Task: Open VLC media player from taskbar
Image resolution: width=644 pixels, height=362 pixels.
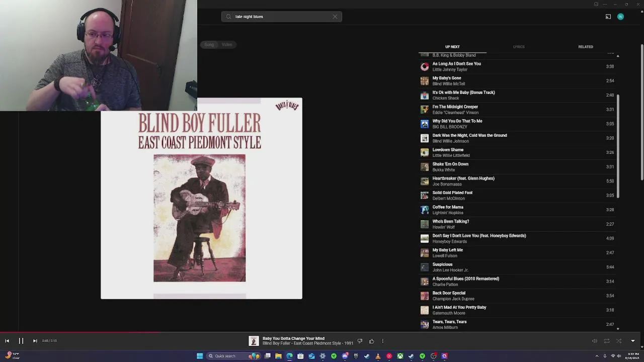Action: point(378,356)
